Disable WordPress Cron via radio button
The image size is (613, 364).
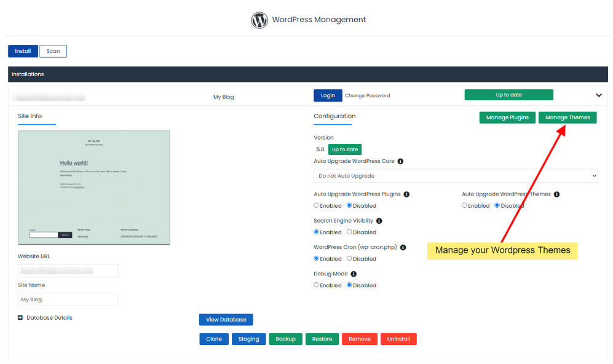point(349,258)
